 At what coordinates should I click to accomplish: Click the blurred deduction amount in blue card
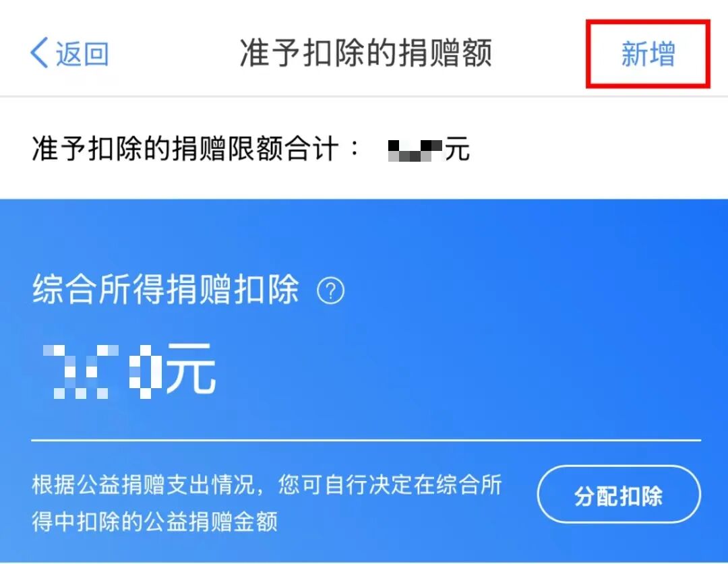tap(103, 371)
